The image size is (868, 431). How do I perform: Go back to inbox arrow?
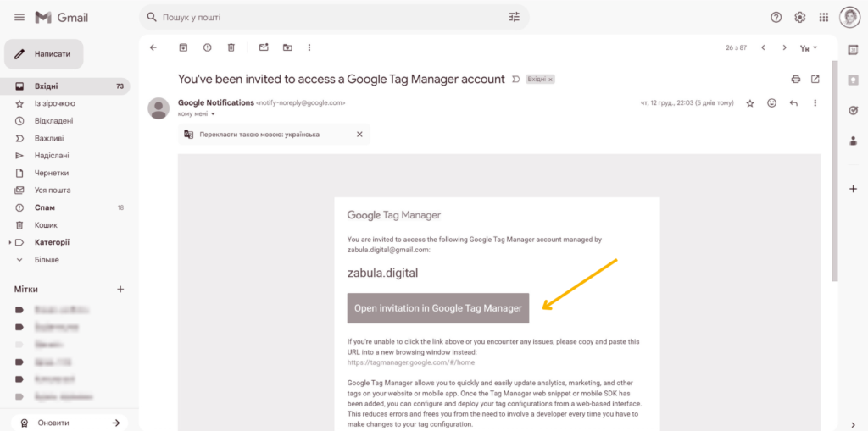click(153, 47)
